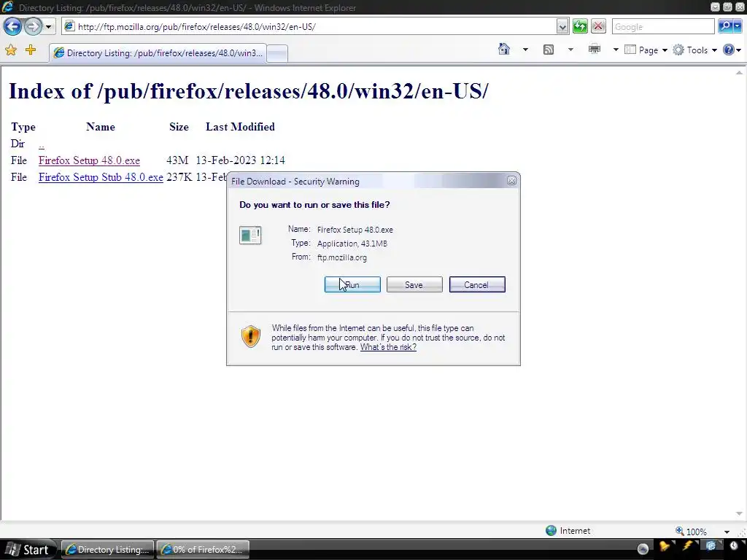
Task: Click the green Refresh icon
Action: coord(580,27)
